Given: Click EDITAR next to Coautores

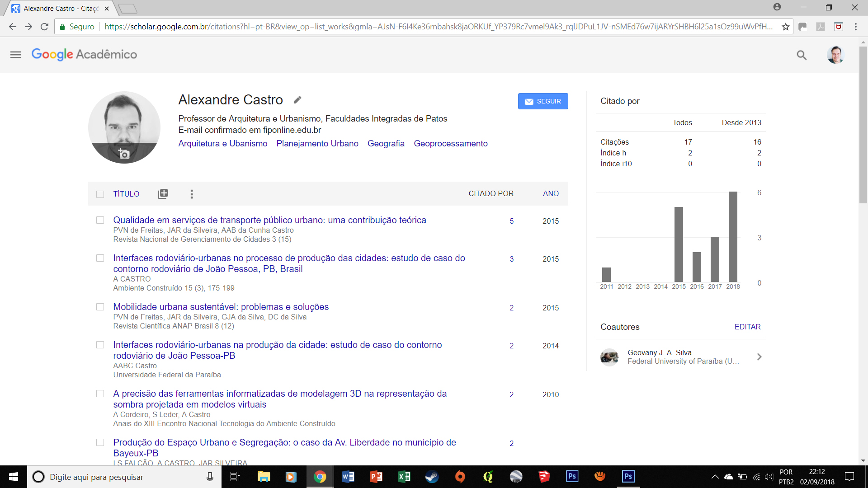Looking at the screenshot, I should pyautogui.click(x=747, y=327).
